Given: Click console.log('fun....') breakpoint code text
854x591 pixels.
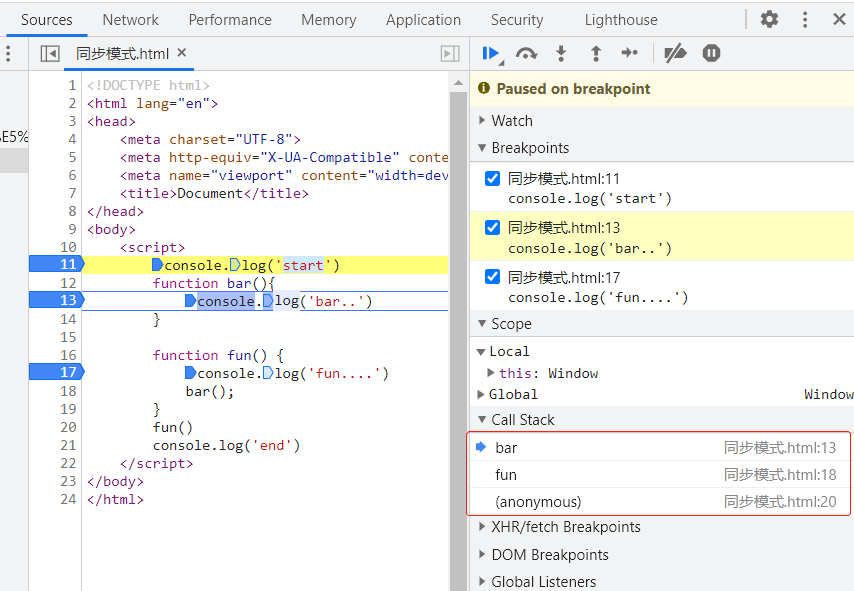Looking at the screenshot, I should 598,297.
